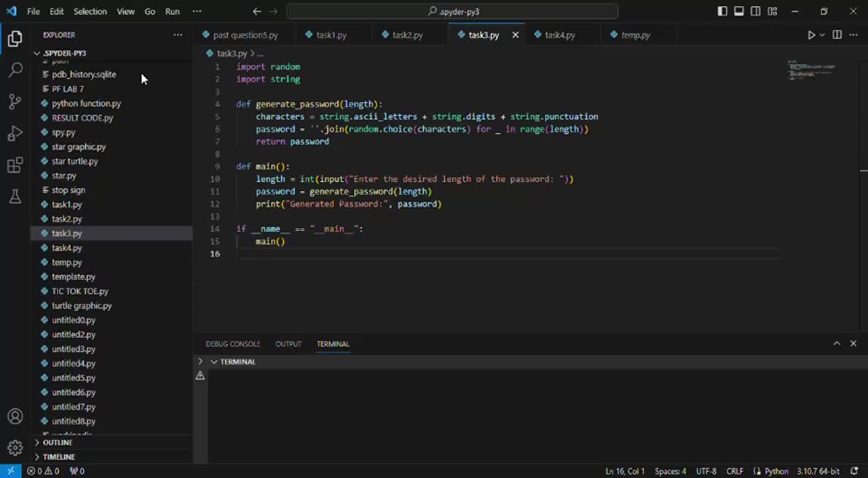This screenshot has width=868, height=478.
Task: Click the VS Code logo icon
Action: (x=11, y=11)
